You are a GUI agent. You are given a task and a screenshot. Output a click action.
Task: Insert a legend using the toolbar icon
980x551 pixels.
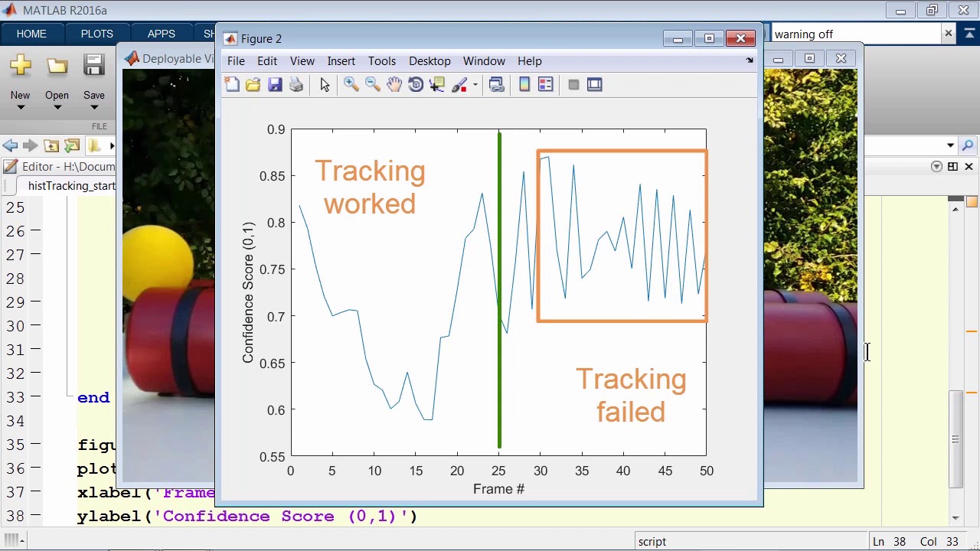click(546, 85)
